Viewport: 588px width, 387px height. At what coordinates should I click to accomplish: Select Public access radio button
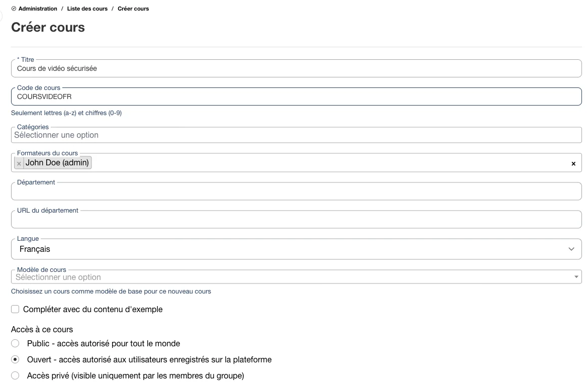(x=15, y=343)
